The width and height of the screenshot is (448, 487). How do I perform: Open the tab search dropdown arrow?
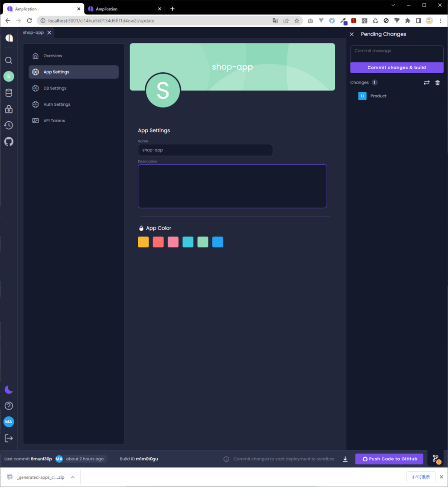click(x=393, y=5)
